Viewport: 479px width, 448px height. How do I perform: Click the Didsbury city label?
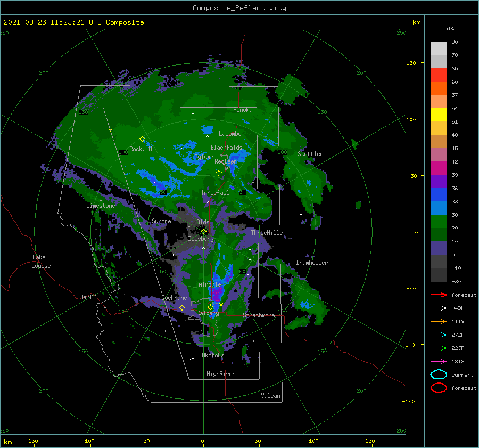(201, 239)
